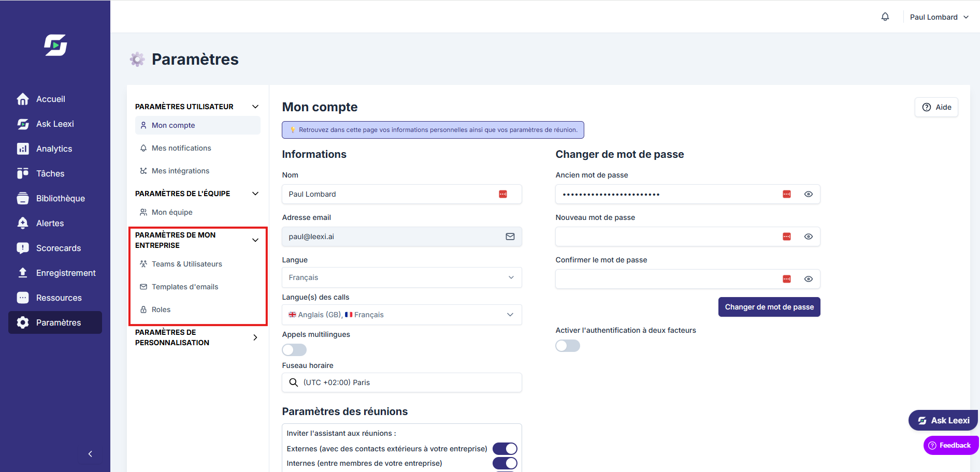Select Mes notifications menu item
980x472 pixels.
pyautogui.click(x=198, y=148)
